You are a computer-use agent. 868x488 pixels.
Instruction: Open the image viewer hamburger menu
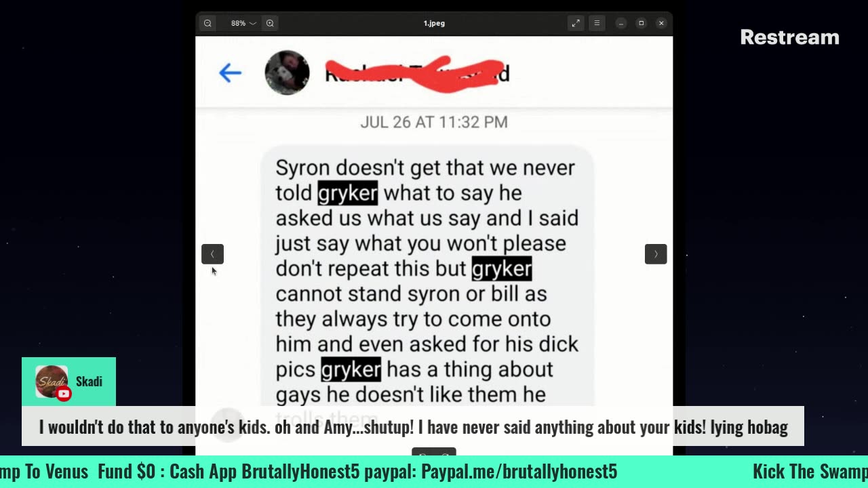[x=597, y=23]
